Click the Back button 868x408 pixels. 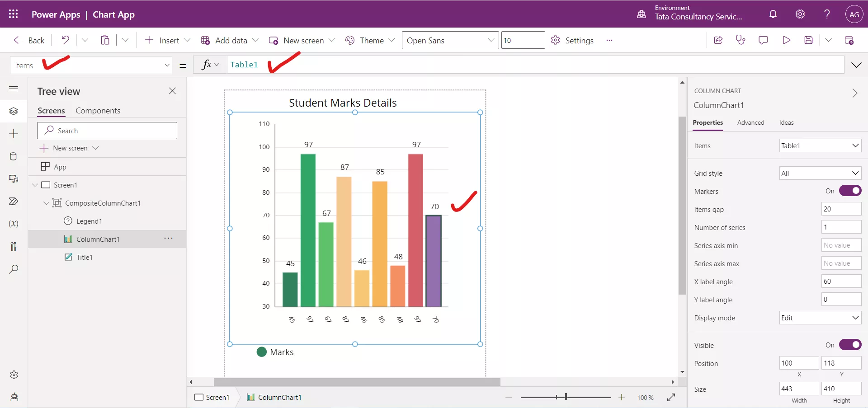pos(28,40)
